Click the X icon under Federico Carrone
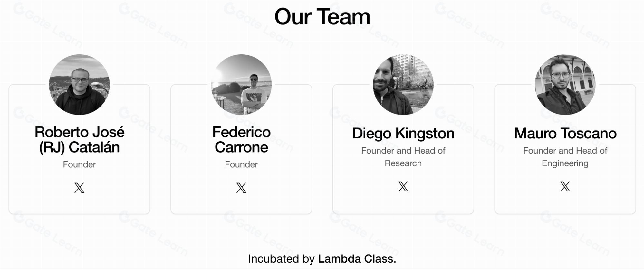644x270 pixels. [241, 188]
